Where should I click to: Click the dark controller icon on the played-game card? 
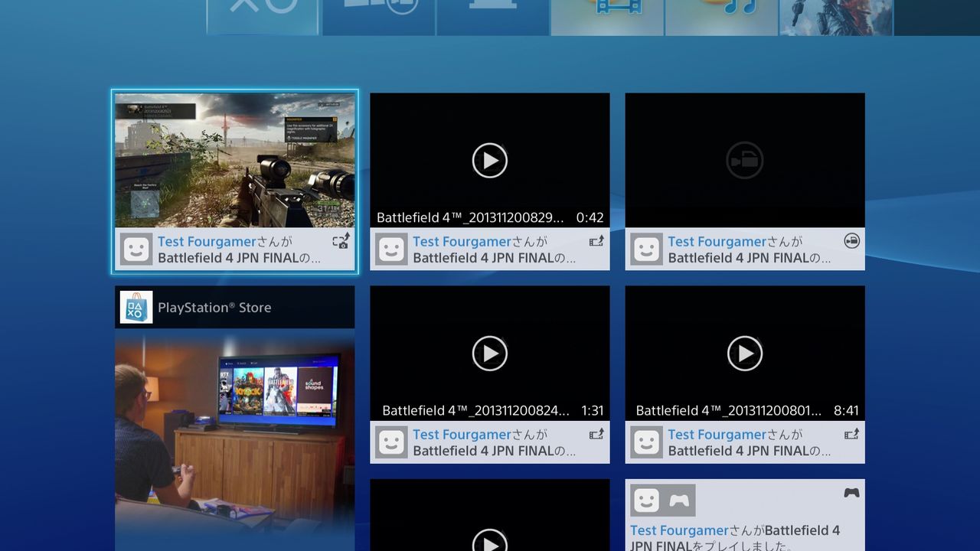pos(851,493)
